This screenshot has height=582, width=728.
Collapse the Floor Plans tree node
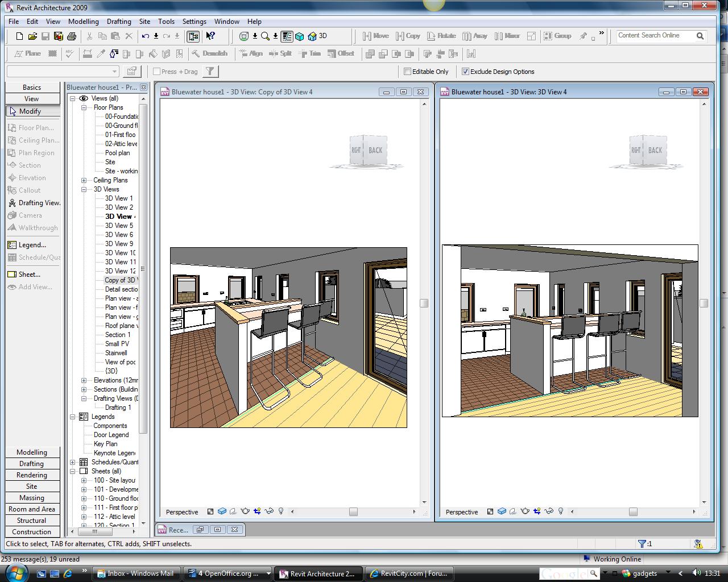coord(84,107)
